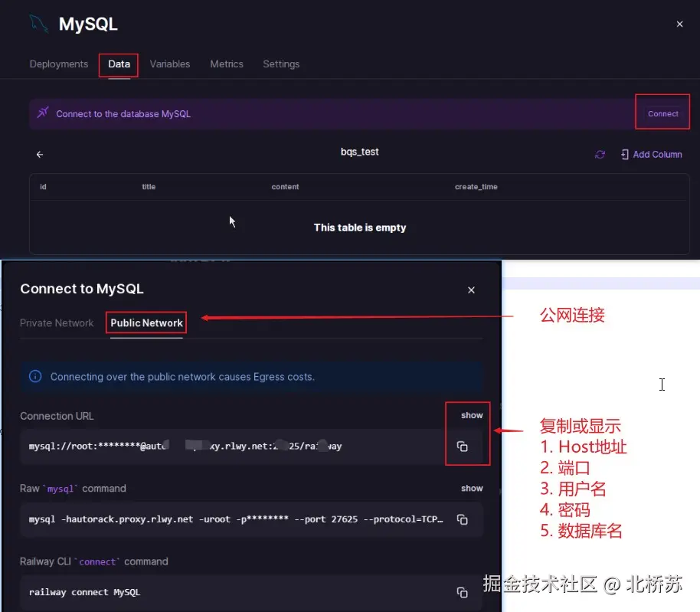The height and width of the screenshot is (612, 700).
Task: Show the Connection URL password
Action: click(x=472, y=415)
